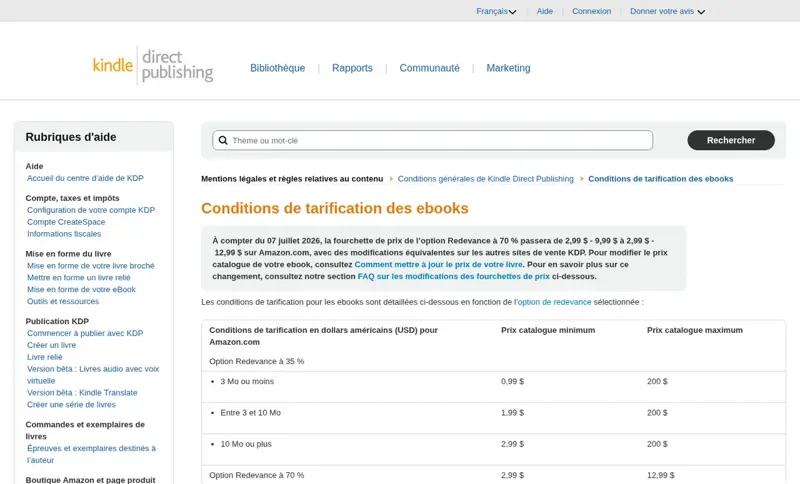Open the Aide link in top bar
800x484 pixels.
pos(544,11)
